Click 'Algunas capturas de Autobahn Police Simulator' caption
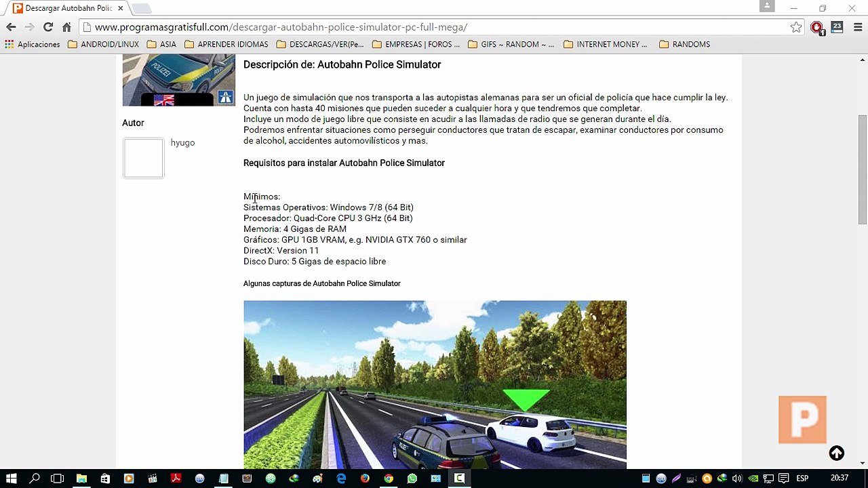Viewport: 868px width, 488px height. click(x=321, y=283)
